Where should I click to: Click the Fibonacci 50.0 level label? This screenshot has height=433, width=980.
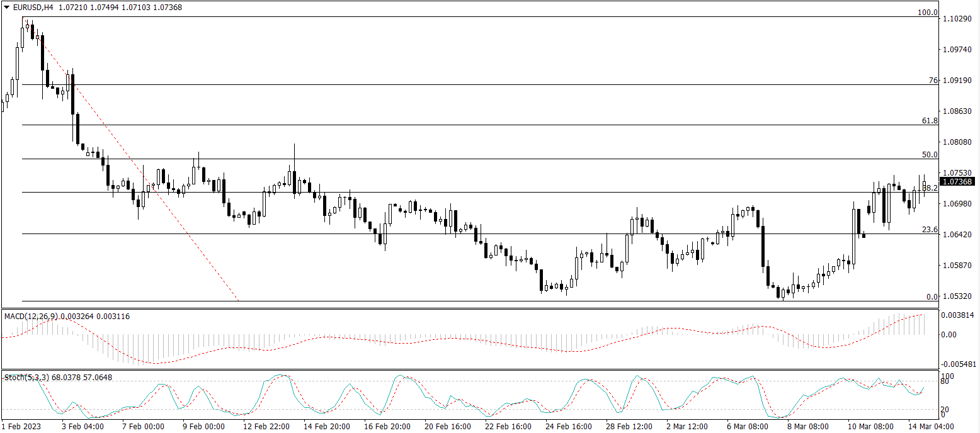[930, 154]
